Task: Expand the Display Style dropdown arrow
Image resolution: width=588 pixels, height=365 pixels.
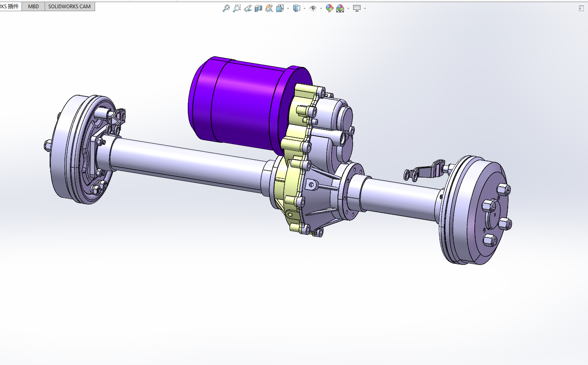Action: 304,8
